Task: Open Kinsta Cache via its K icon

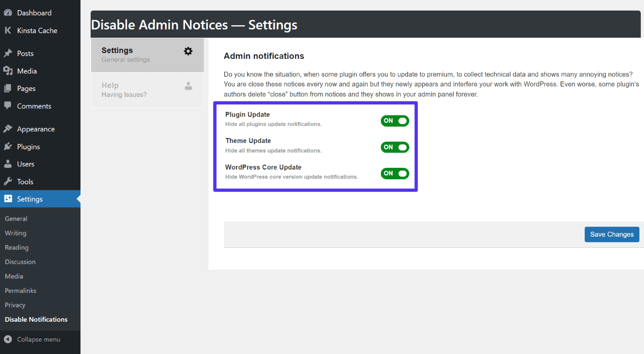Action: point(8,30)
